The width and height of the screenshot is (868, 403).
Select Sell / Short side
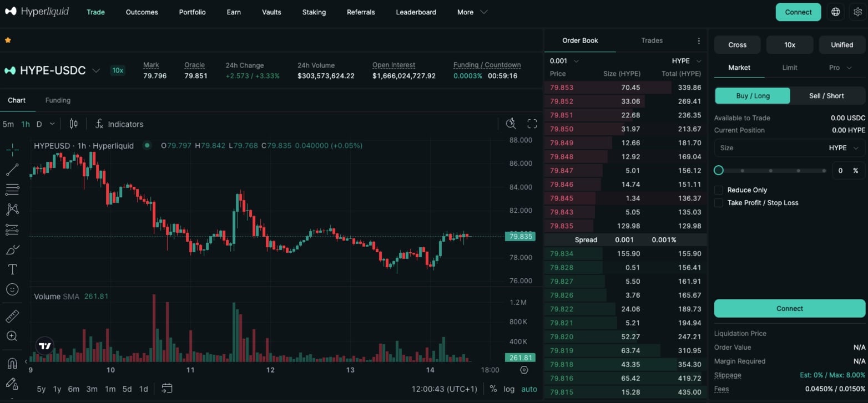[x=826, y=95]
